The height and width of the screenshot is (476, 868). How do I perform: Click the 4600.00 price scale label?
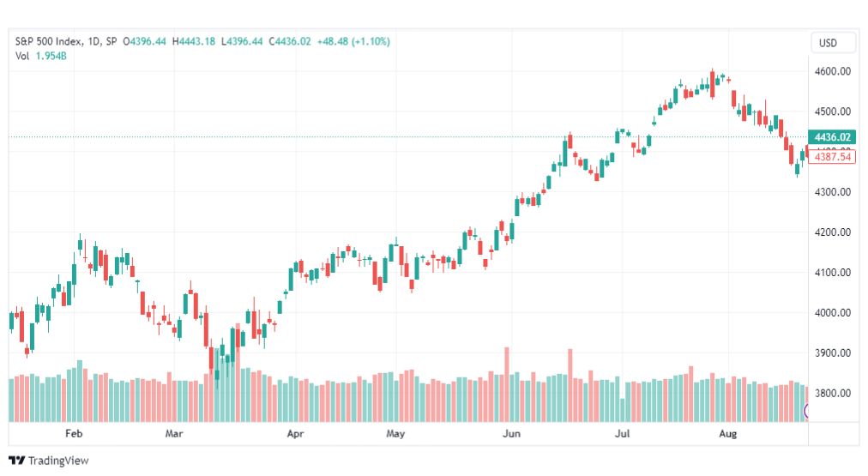[833, 71]
